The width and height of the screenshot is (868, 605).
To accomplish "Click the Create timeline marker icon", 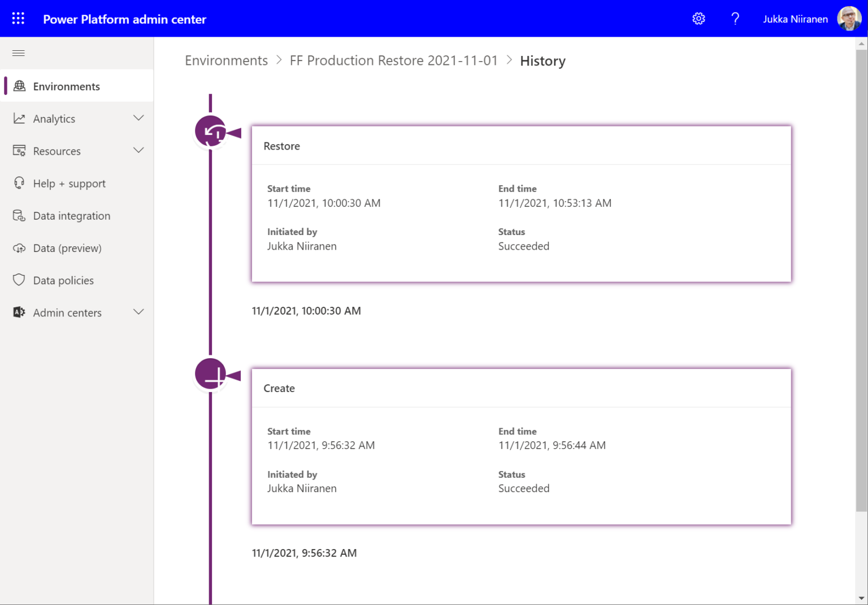I will click(211, 374).
